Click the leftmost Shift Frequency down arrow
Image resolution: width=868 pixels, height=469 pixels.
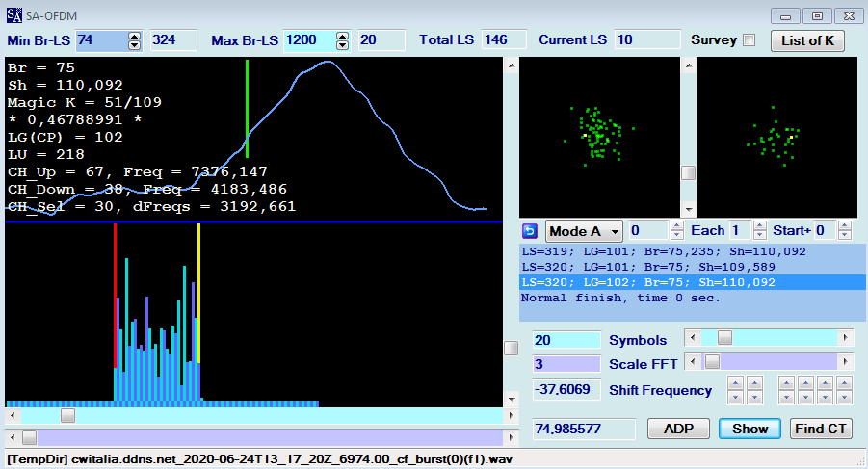click(x=736, y=397)
